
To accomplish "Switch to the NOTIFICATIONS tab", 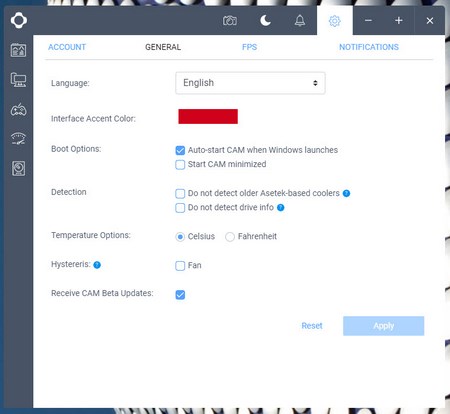I will point(369,47).
